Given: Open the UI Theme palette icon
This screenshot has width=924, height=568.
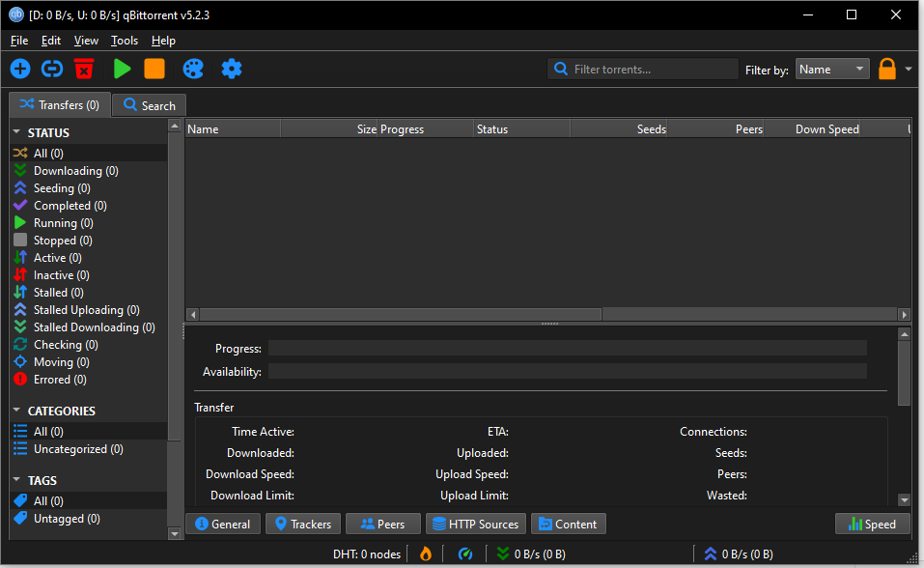Looking at the screenshot, I should pyautogui.click(x=193, y=69).
